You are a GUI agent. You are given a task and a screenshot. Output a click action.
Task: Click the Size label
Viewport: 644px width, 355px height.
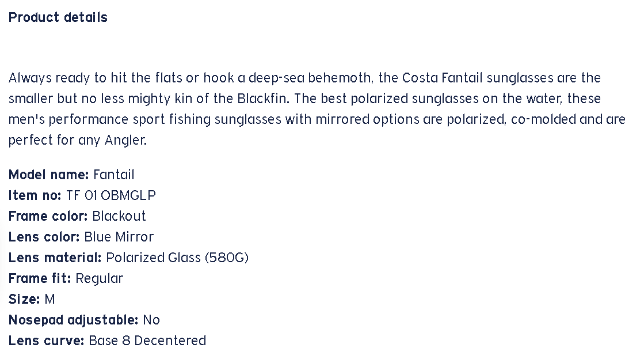tap(24, 299)
